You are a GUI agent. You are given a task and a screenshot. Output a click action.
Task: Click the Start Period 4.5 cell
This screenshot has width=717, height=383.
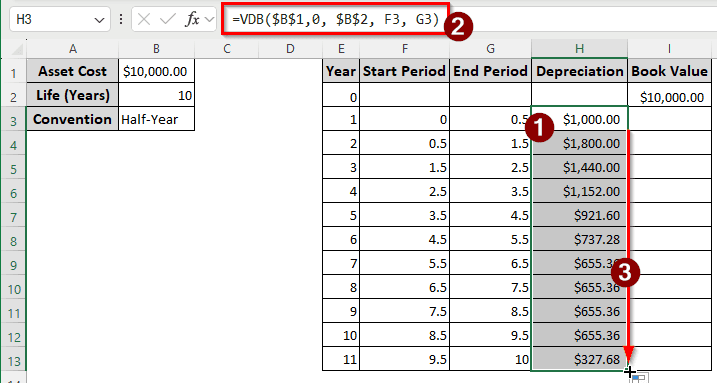(x=405, y=239)
